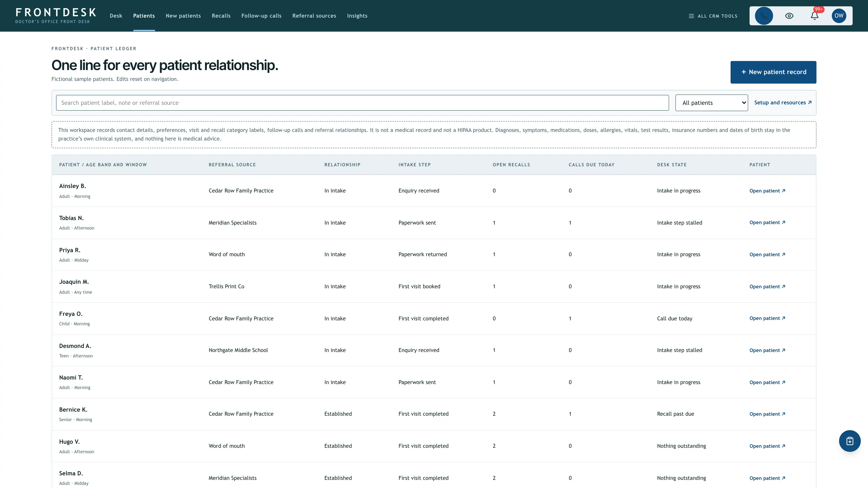Click 'Northgate Middle School' referral source
The height and width of the screenshot is (488, 868).
tap(238, 350)
